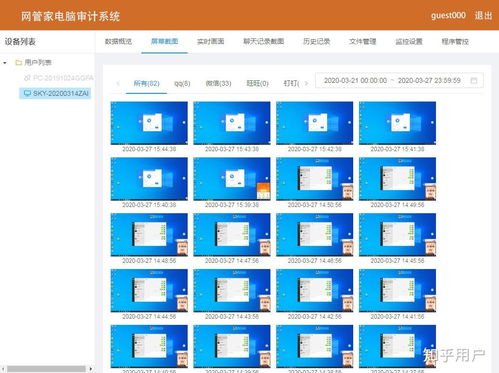Open the 文件管理 tab
This screenshot has width=499, height=373.
click(363, 42)
